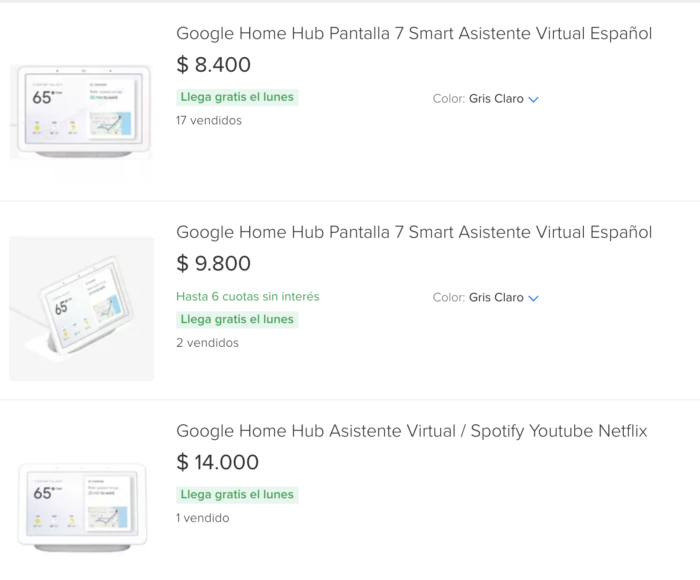Screen dimensions: 700x580
Task: Expand color chevron on the $ 9.800 listing
Action: pos(533,298)
